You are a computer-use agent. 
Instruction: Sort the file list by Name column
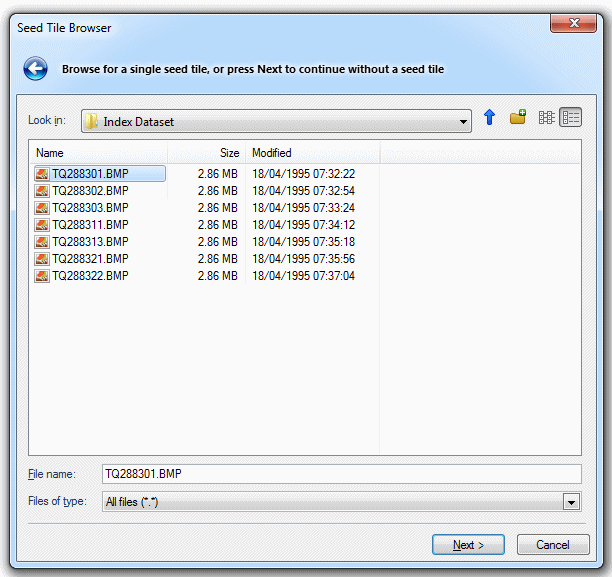pos(99,153)
